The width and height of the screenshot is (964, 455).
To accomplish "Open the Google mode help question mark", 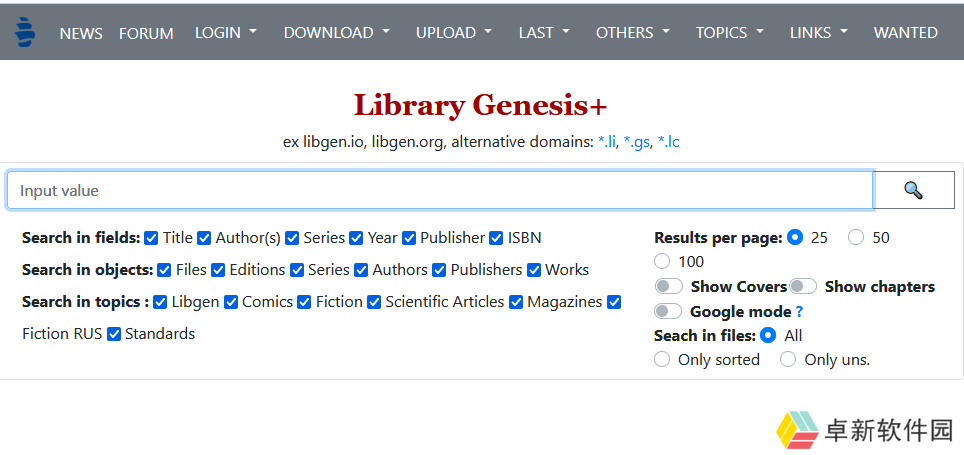I will [799, 312].
